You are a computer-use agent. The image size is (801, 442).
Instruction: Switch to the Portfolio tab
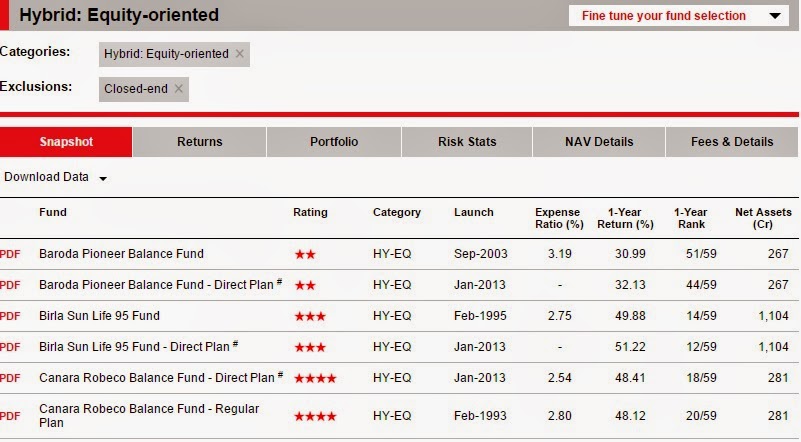(333, 142)
